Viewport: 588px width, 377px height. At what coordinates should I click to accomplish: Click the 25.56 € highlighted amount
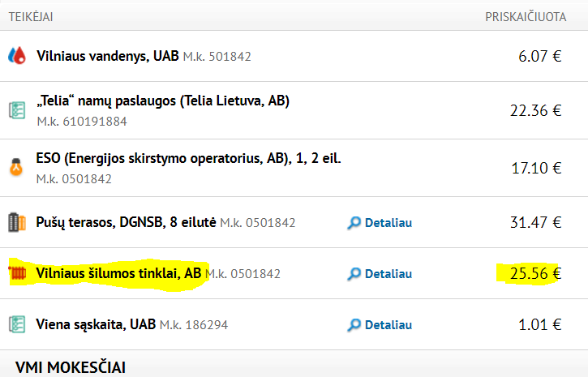pos(535,273)
